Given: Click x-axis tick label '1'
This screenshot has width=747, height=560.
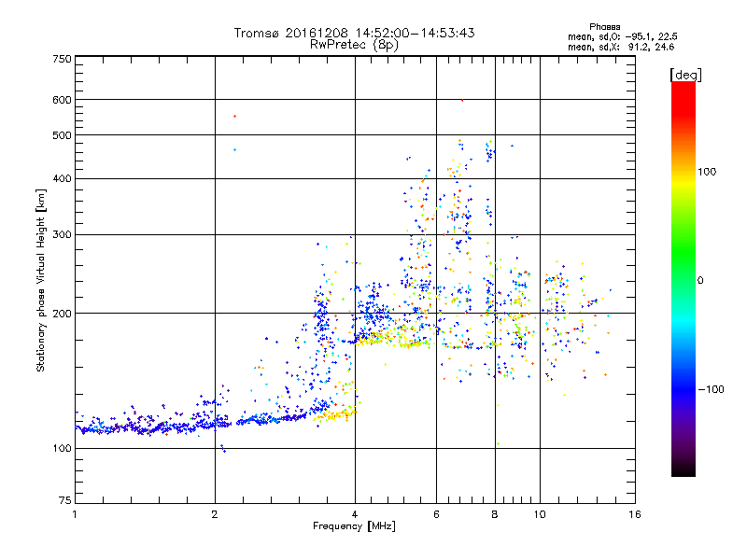Looking at the screenshot, I should (x=75, y=514).
